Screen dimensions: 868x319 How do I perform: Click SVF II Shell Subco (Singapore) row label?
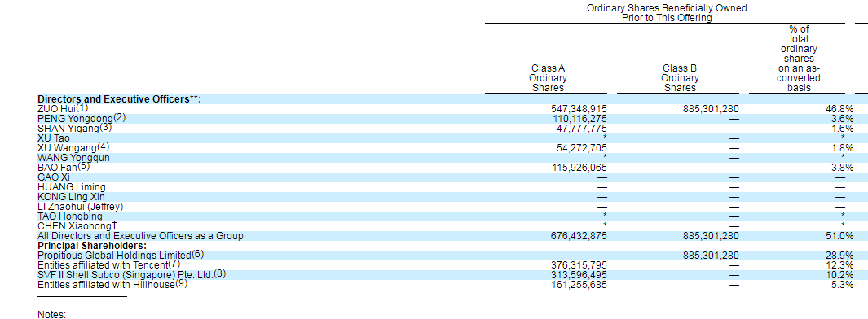(126, 275)
